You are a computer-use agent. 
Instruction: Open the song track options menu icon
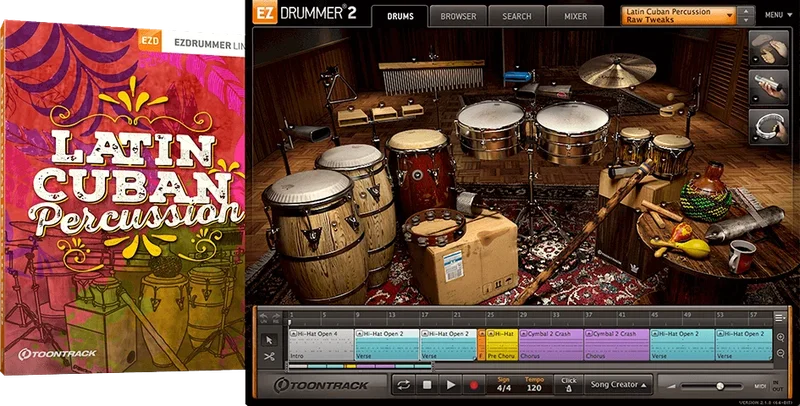click(x=780, y=318)
